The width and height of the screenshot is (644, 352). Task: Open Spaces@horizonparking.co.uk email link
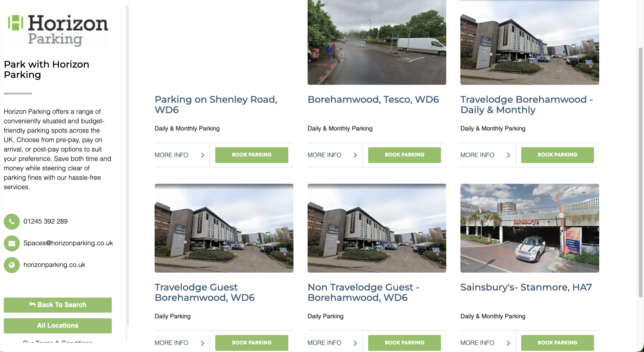[68, 243]
